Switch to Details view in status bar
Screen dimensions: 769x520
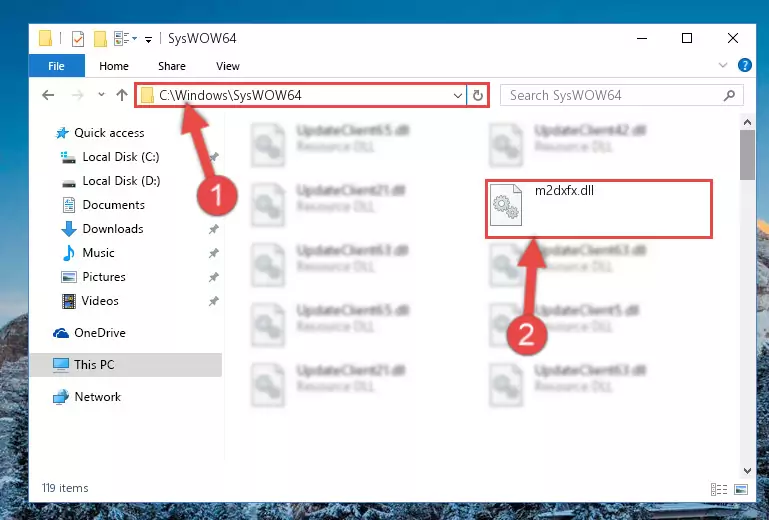718,489
